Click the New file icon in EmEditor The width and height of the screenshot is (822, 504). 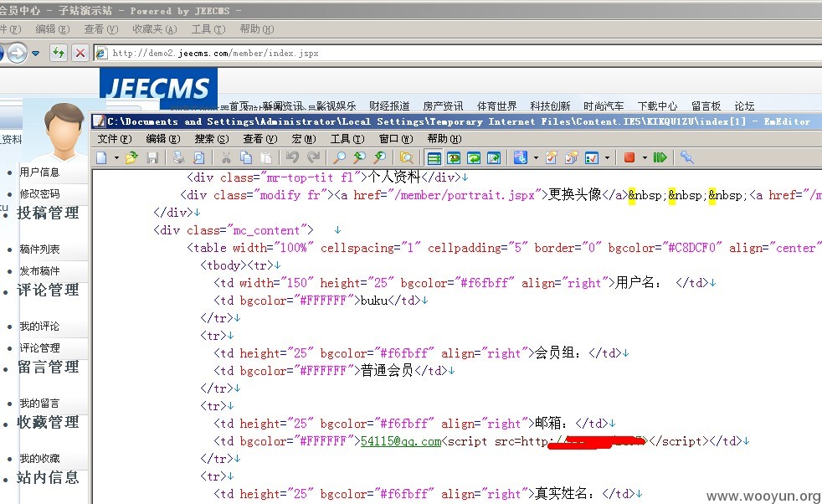(101, 158)
